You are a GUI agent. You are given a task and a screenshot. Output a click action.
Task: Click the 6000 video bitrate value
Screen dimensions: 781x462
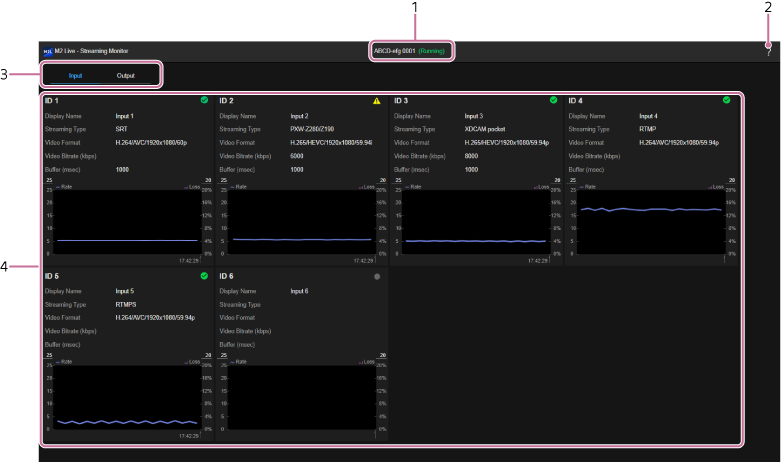click(x=297, y=156)
